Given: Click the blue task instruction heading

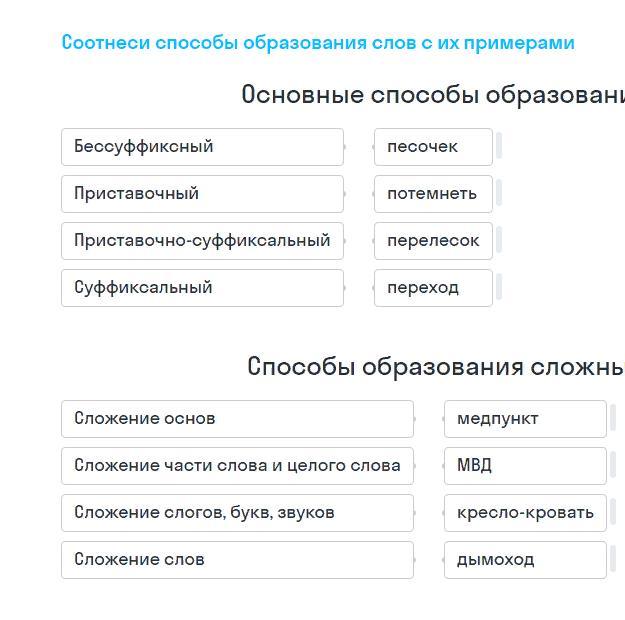Looking at the screenshot, I should point(318,43).
